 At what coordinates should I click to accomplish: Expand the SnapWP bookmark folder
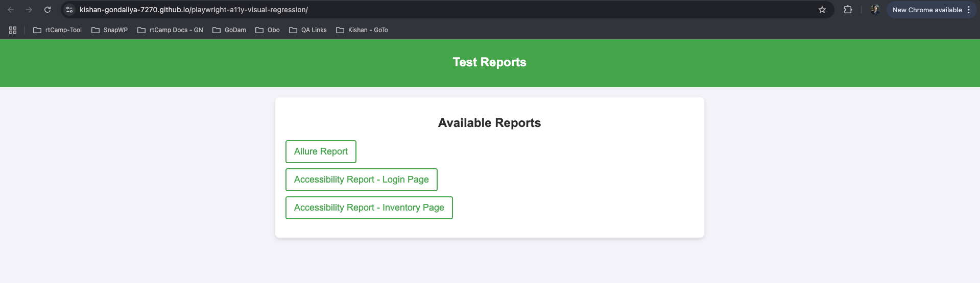pyautogui.click(x=109, y=30)
